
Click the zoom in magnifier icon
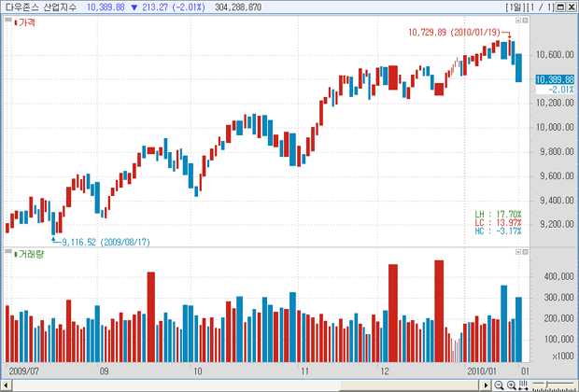[x=512, y=384]
